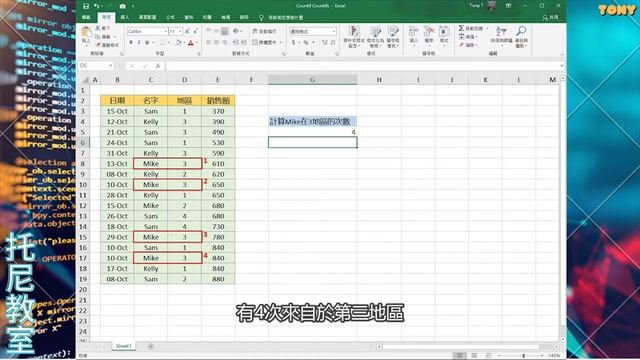Click the Increase Decimal icon
640x360 pixels.
tap(325, 42)
